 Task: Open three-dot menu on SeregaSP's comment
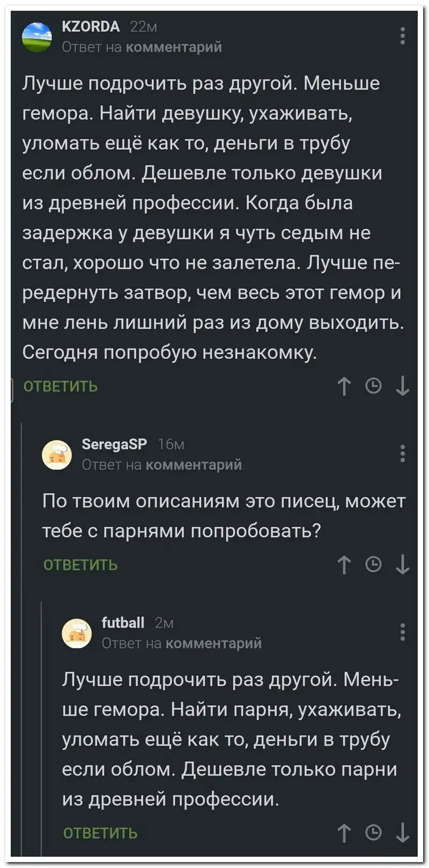pyautogui.click(x=403, y=454)
